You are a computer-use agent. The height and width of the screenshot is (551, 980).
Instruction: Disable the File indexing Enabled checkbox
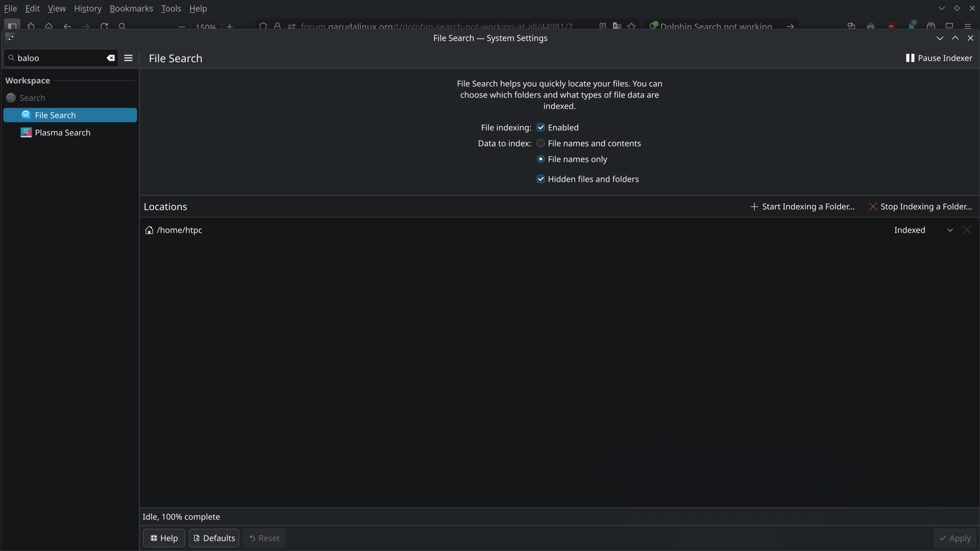(541, 128)
